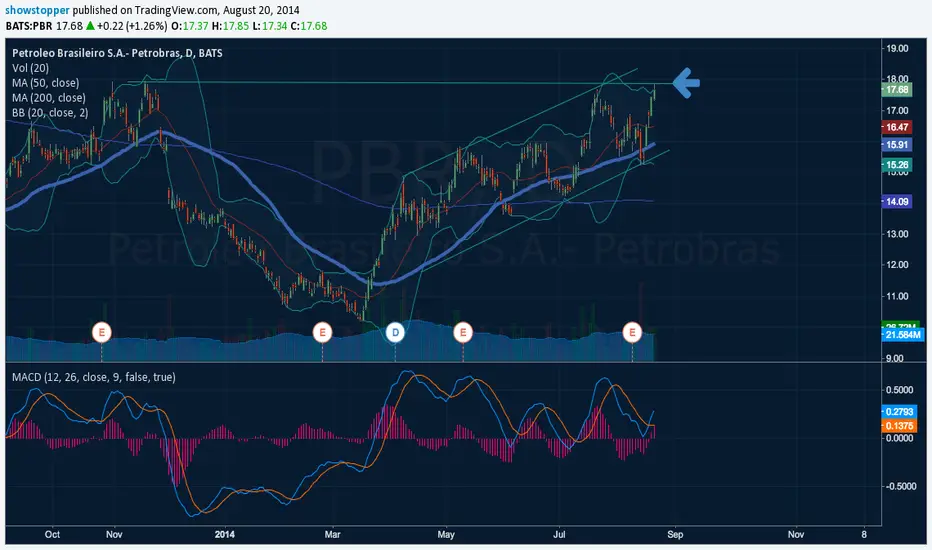The image size is (932, 550).
Task: Click the TradingView.com text in the header
Action: pos(176,10)
